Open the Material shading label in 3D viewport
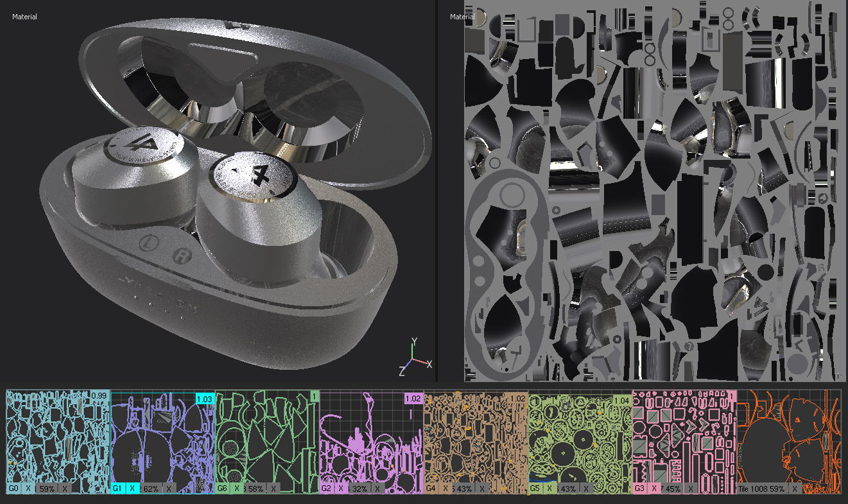 [25, 17]
